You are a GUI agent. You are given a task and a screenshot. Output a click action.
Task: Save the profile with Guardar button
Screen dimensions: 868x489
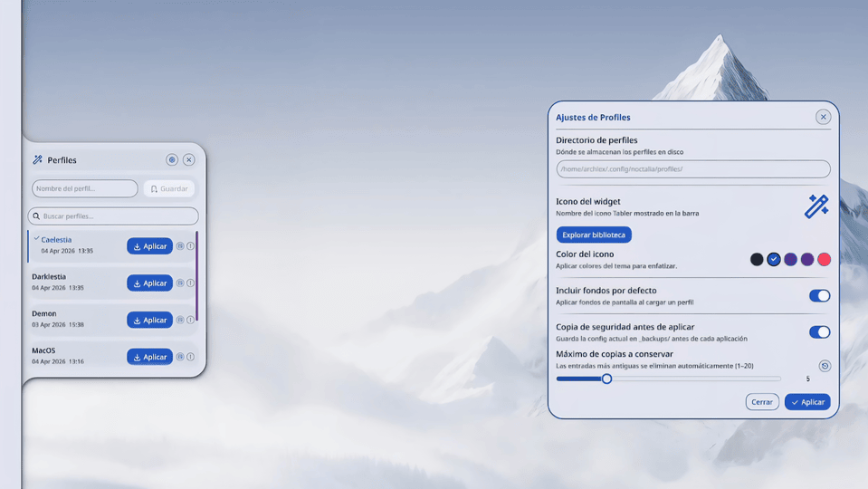(169, 188)
